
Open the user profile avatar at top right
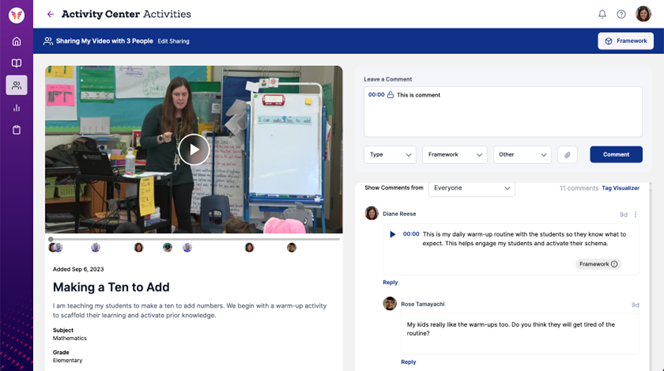coord(643,14)
